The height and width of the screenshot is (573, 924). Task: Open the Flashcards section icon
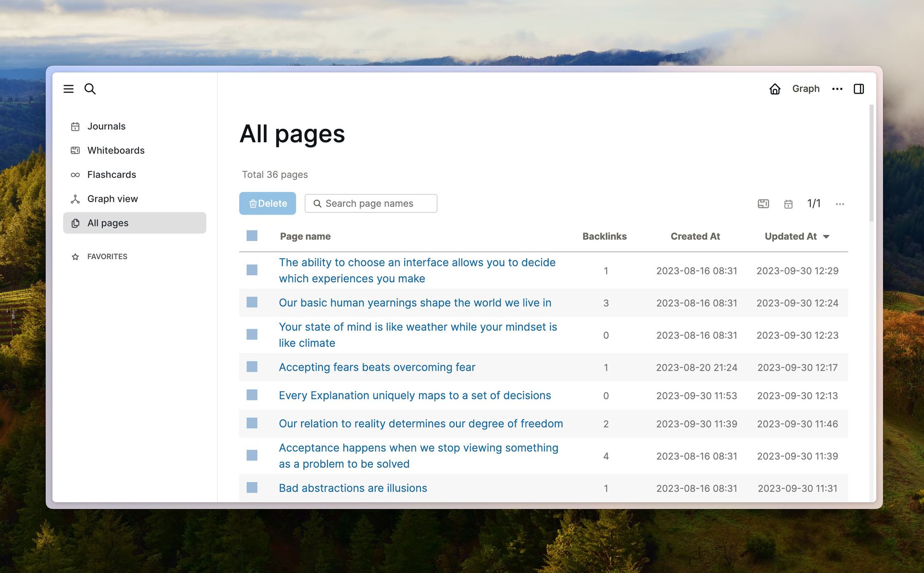tap(76, 174)
